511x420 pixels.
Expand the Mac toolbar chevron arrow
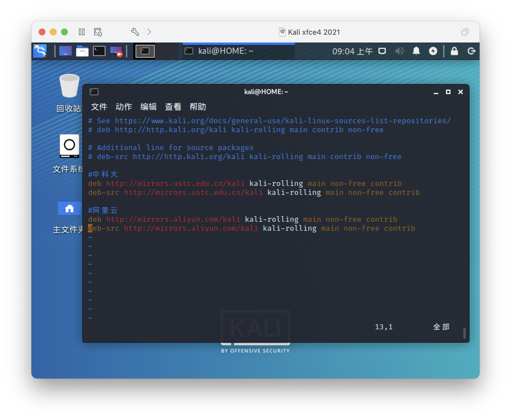click(x=149, y=32)
